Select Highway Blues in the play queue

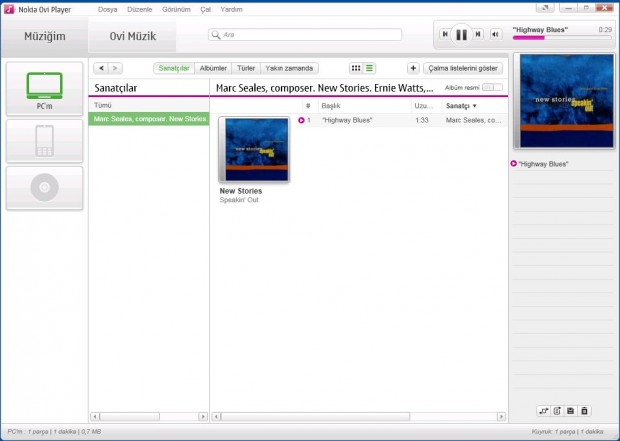pos(543,164)
